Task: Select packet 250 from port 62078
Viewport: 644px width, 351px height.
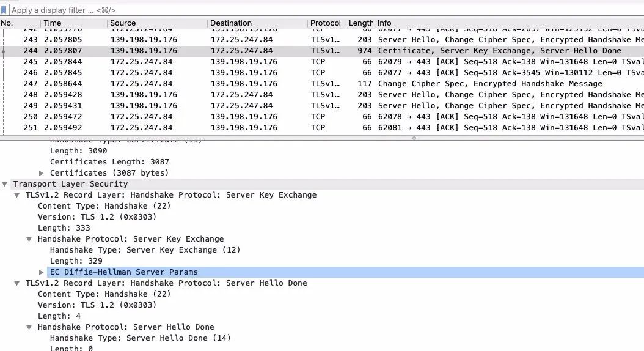Action: 322,117
